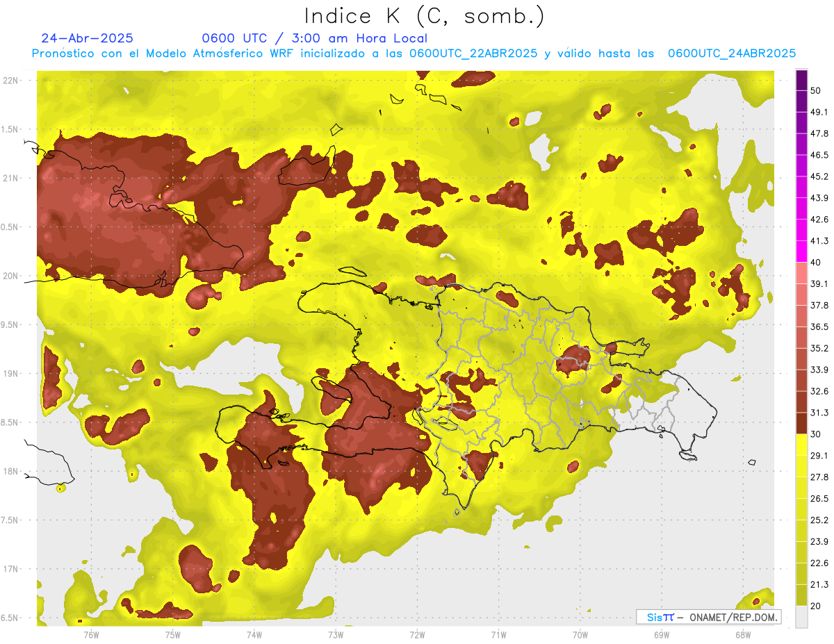Click the "SisTT – ONAMET/REP.DOM." credit label
The image size is (834, 644).
click(708, 617)
